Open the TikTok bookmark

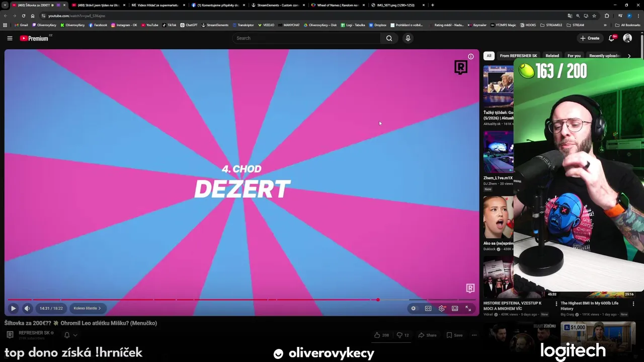(x=169, y=25)
